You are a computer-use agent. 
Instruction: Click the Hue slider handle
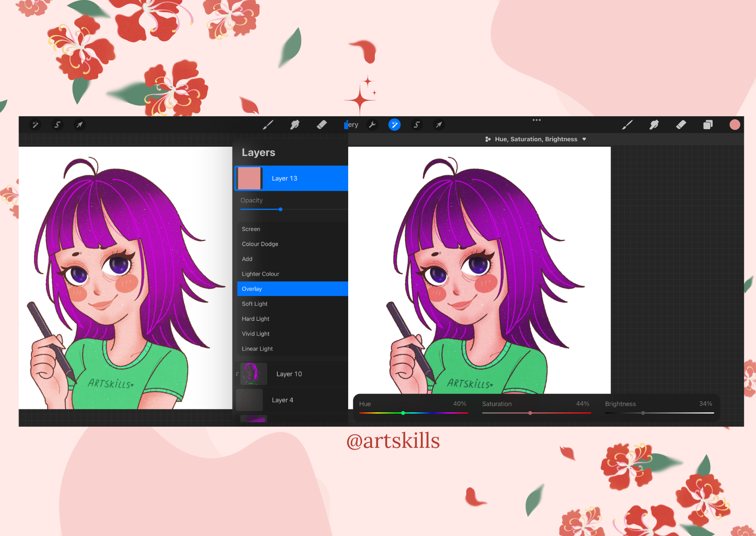point(403,413)
